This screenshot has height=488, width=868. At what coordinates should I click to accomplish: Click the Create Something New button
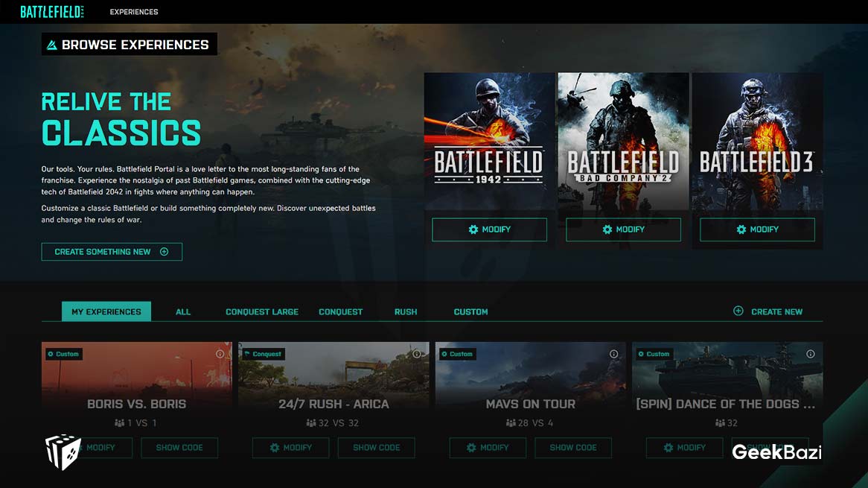[112, 252]
